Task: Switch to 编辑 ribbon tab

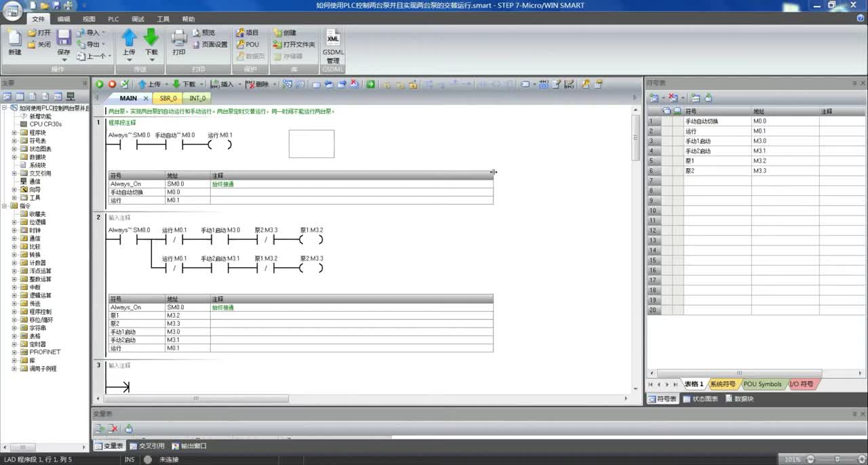Action: coord(63,19)
